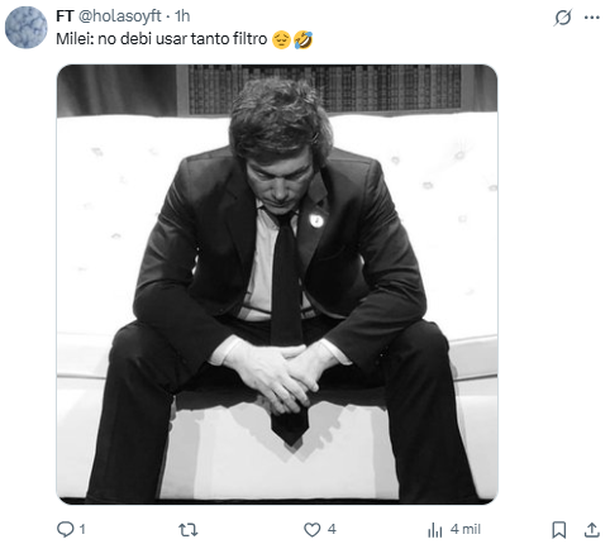Repost this tweet using the retweet icon

pos(187,529)
